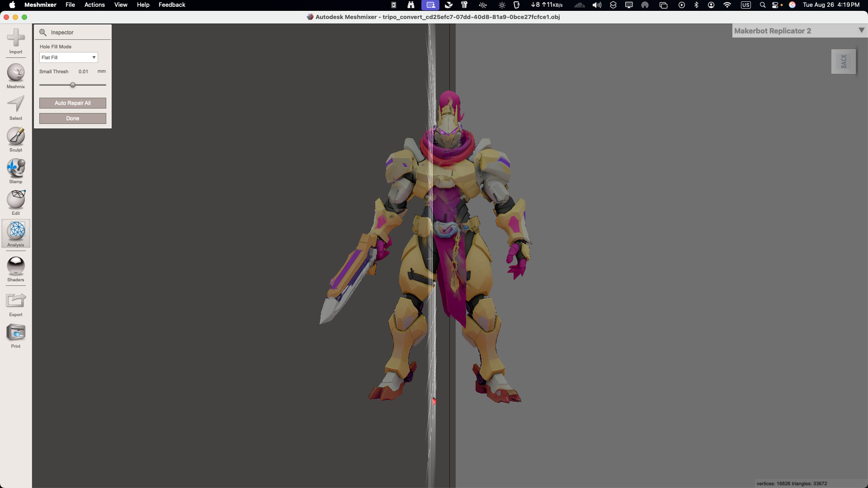868x488 pixels.
Task: Open the Sculpt brush tool
Action: point(16,139)
